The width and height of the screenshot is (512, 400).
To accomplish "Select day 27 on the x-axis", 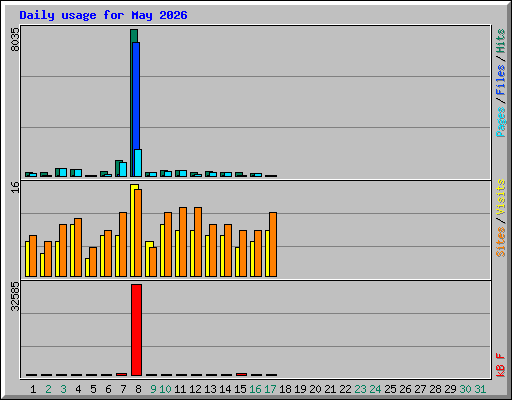I will (420, 389).
